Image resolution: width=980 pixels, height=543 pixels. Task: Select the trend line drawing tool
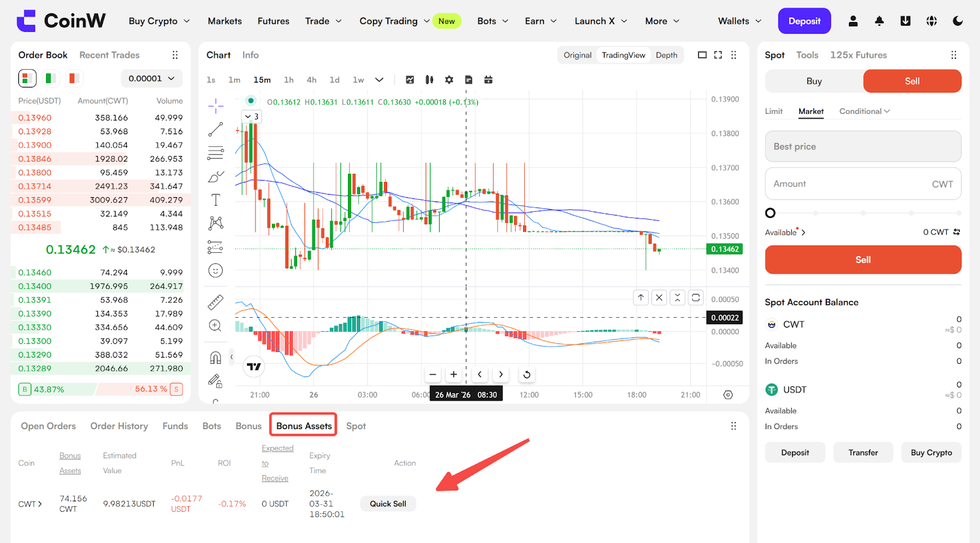coord(216,130)
